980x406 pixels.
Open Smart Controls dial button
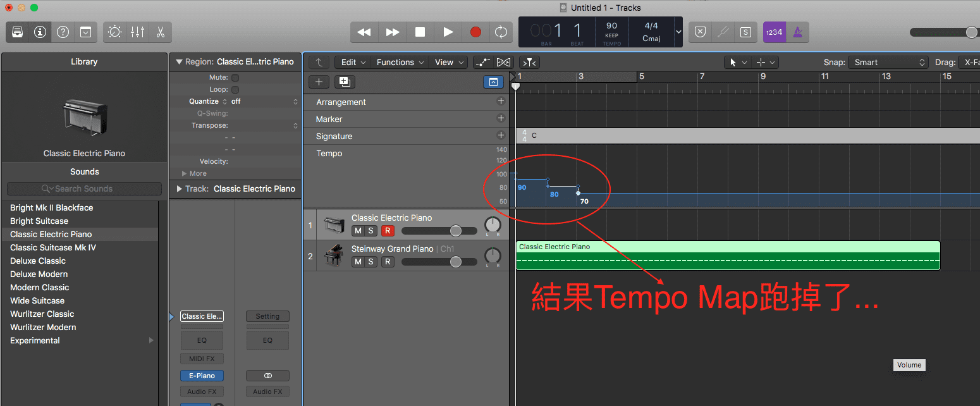115,32
